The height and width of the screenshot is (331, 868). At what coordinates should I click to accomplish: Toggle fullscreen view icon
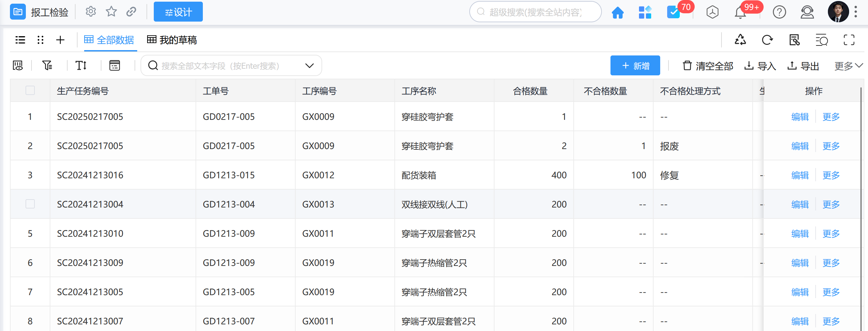click(849, 40)
